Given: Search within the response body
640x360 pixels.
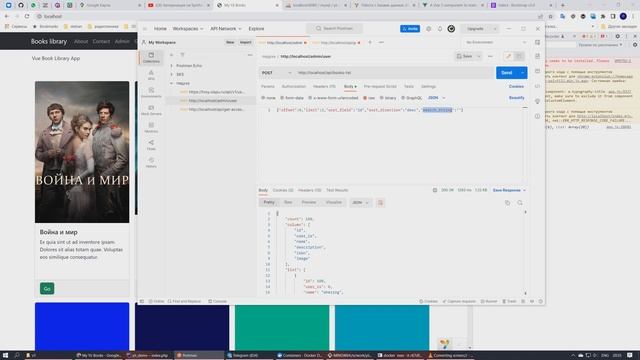Looking at the screenshot, I should pyautogui.click(x=520, y=203).
